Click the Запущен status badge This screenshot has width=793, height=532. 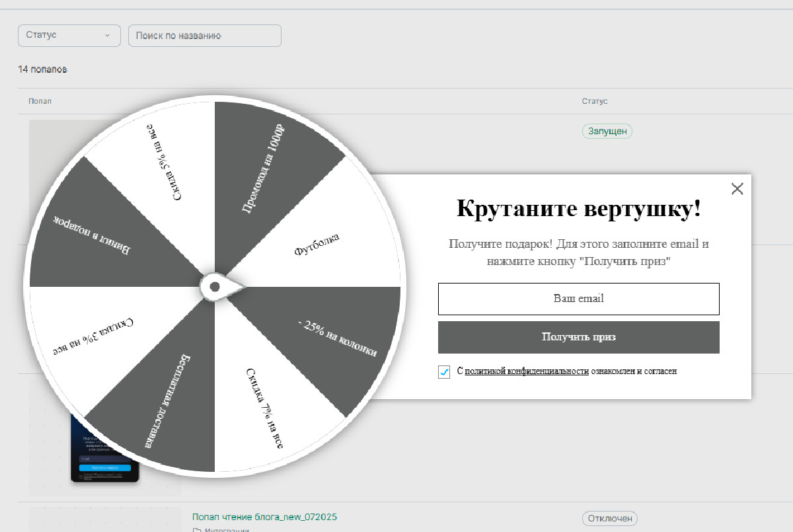pyautogui.click(x=607, y=132)
